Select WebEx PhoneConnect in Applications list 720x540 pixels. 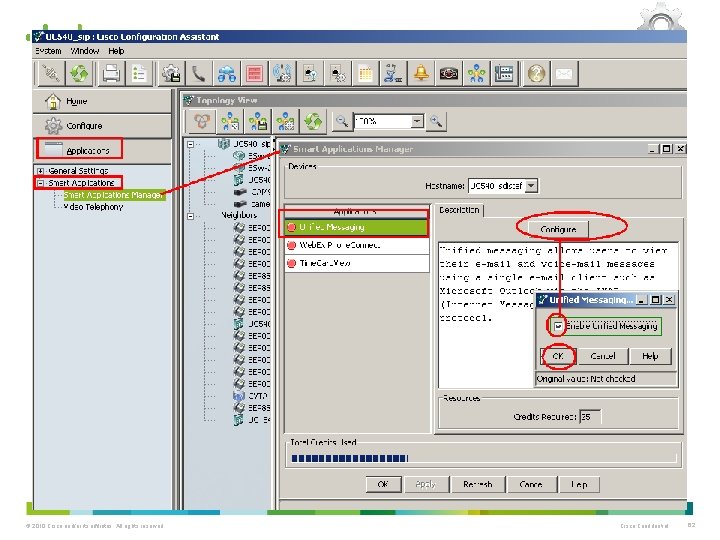pos(357,245)
